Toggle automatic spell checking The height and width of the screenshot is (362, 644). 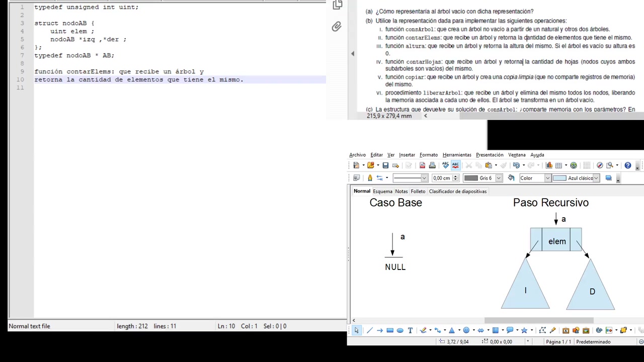(x=455, y=165)
